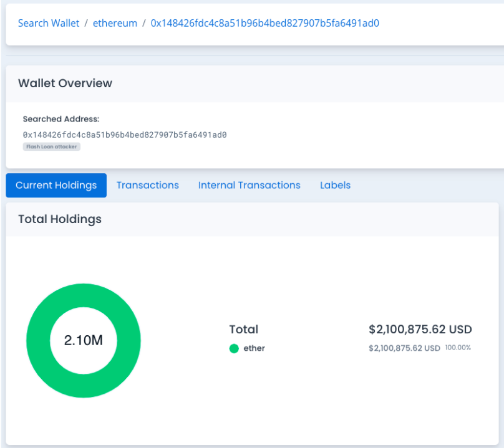The image size is (504, 448).
Task: Click the Searched Address label
Action: pyautogui.click(x=61, y=119)
